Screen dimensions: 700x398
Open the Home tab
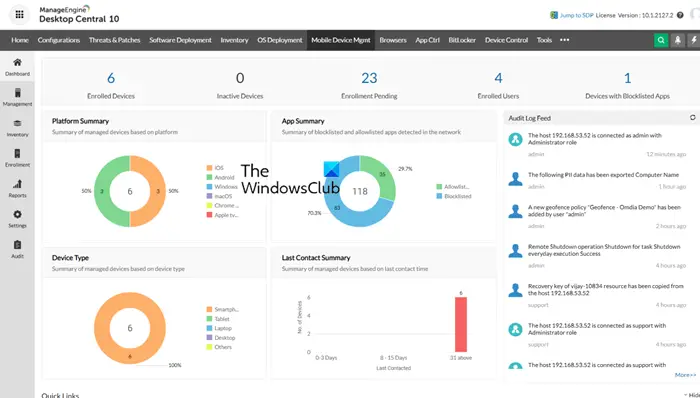click(20, 40)
